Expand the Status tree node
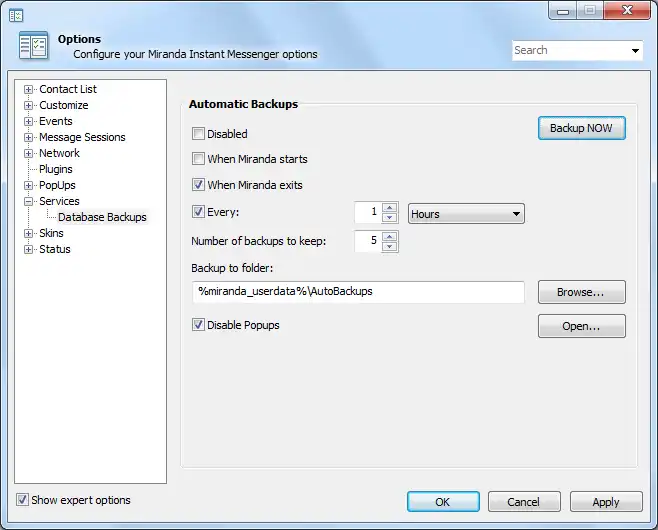 pos(28,249)
